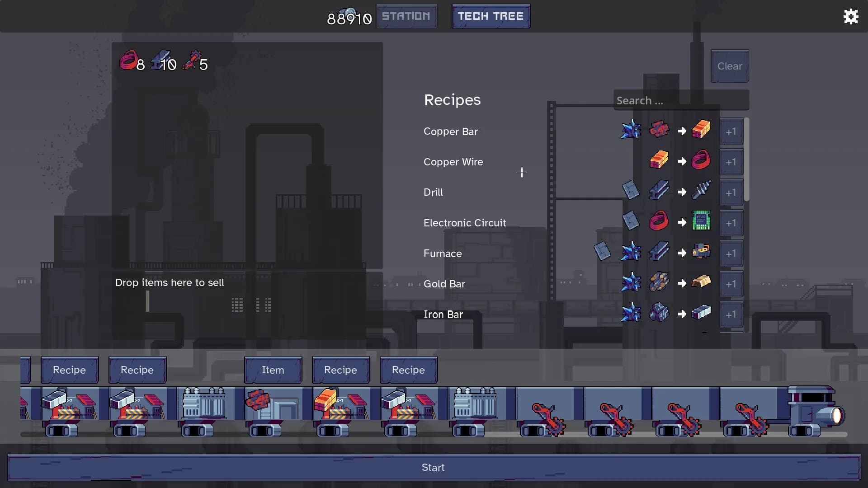Focus the recipe Search field
Image resolution: width=868 pixels, height=488 pixels.
(681, 100)
